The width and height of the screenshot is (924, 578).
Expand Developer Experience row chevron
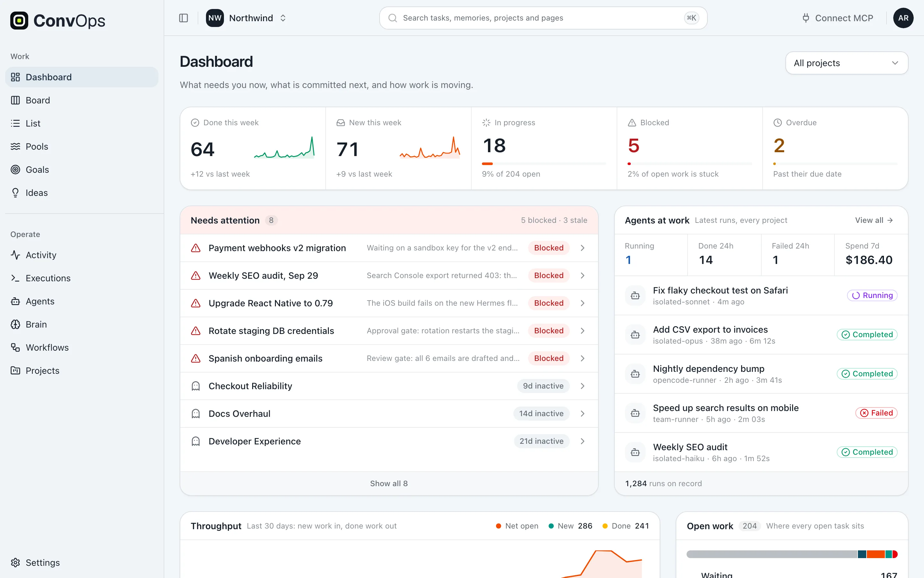pyautogui.click(x=582, y=441)
